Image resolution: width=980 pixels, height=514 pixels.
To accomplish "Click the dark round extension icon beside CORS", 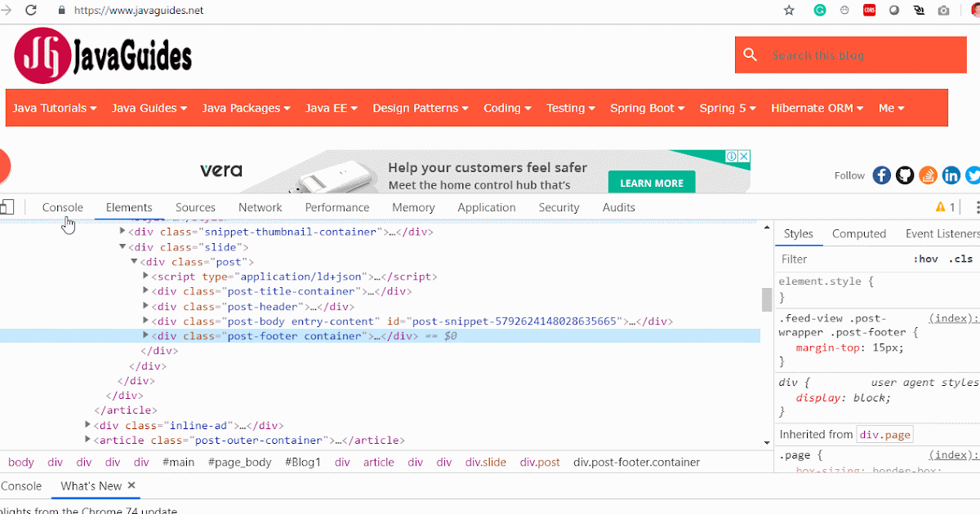I will [x=894, y=11].
